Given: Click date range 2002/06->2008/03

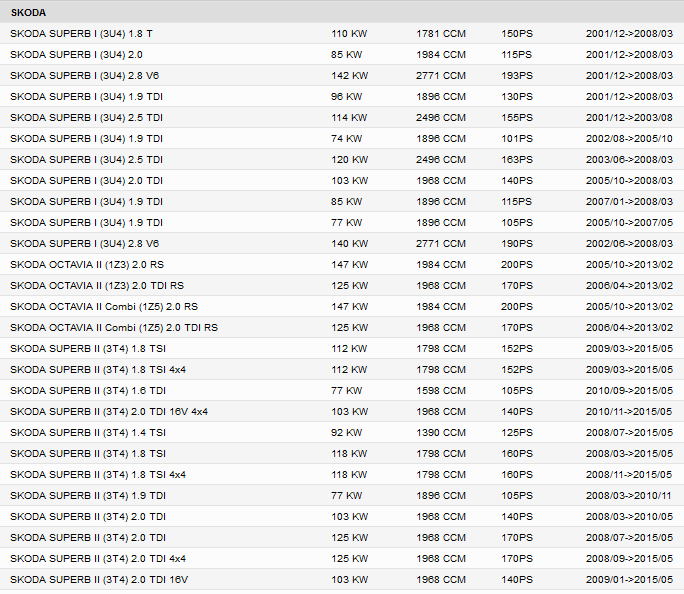Looking at the screenshot, I should [x=629, y=243].
